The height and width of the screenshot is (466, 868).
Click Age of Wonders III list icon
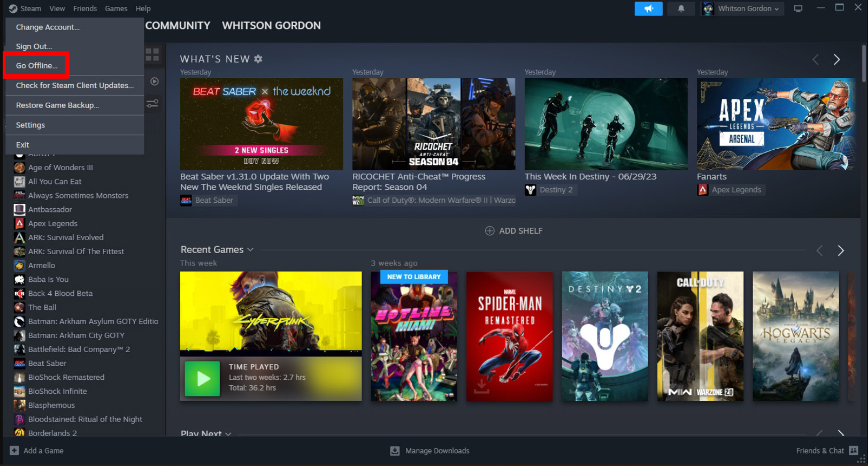click(19, 167)
